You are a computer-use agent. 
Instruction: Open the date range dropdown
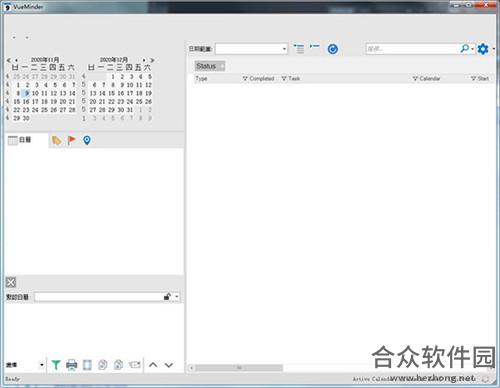pos(284,49)
